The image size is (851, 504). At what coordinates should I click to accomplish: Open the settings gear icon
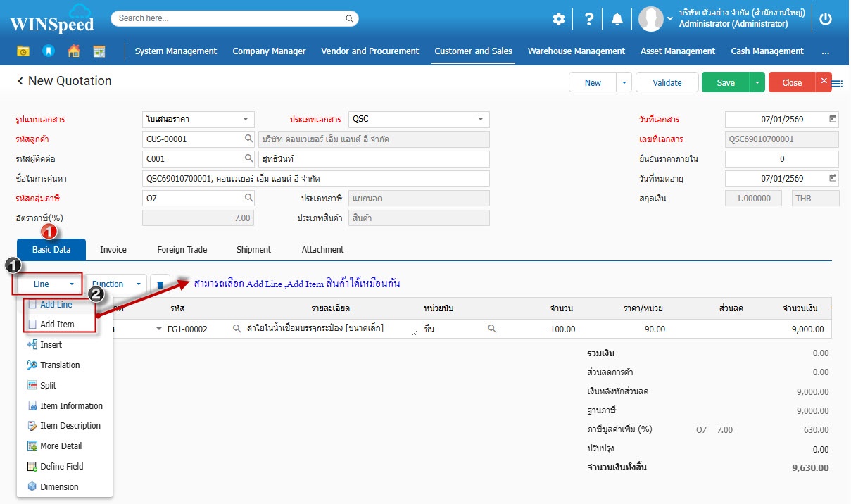558,19
